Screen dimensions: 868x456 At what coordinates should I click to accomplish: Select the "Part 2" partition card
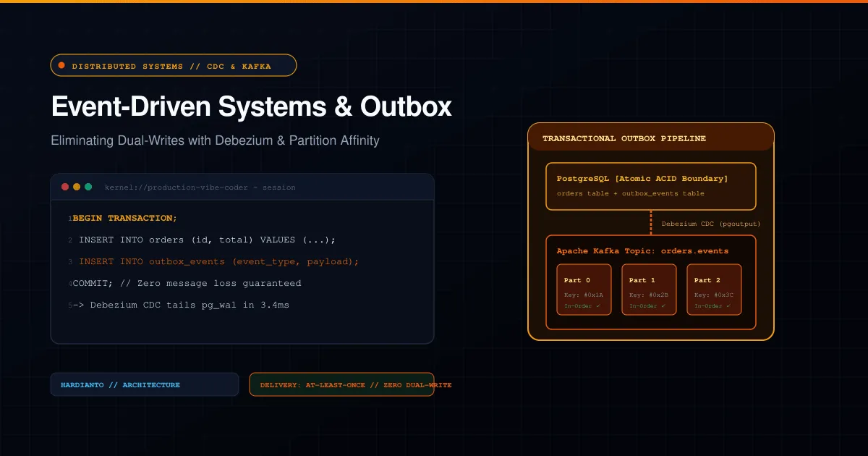[715, 290]
